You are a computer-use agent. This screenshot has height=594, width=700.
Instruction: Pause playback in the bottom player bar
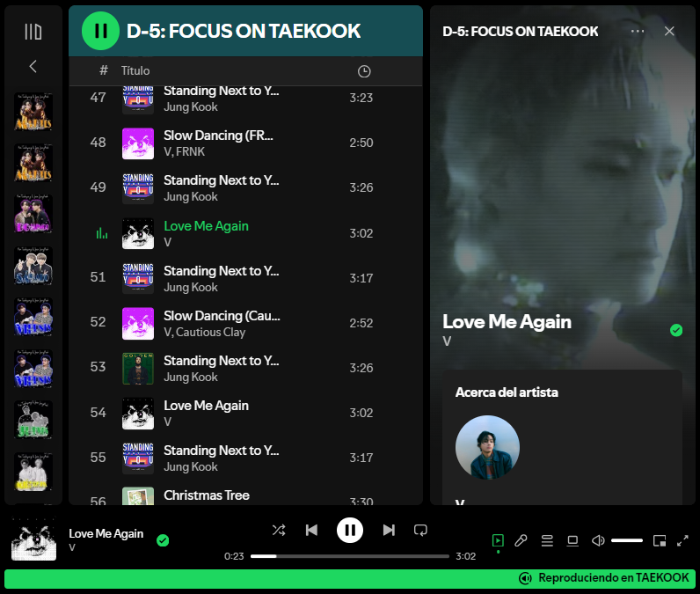click(x=350, y=530)
